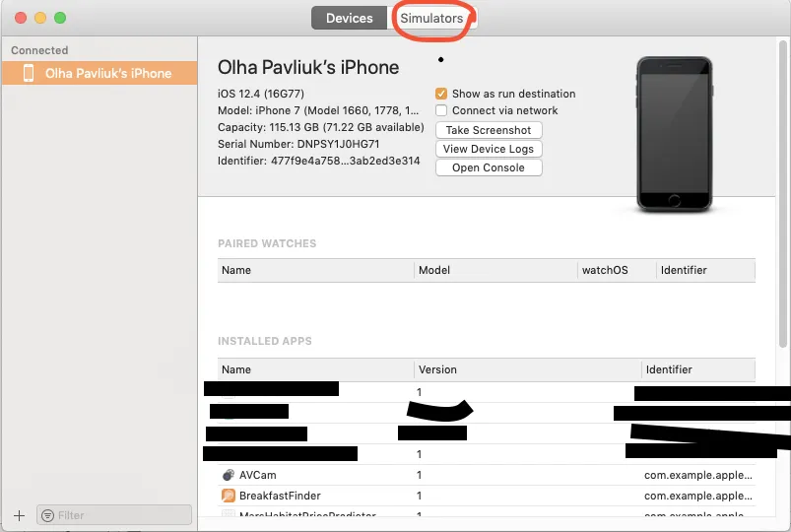The width and height of the screenshot is (791, 532).
Task: Click Model header in Paired Watches
Action: click(495, 270)
